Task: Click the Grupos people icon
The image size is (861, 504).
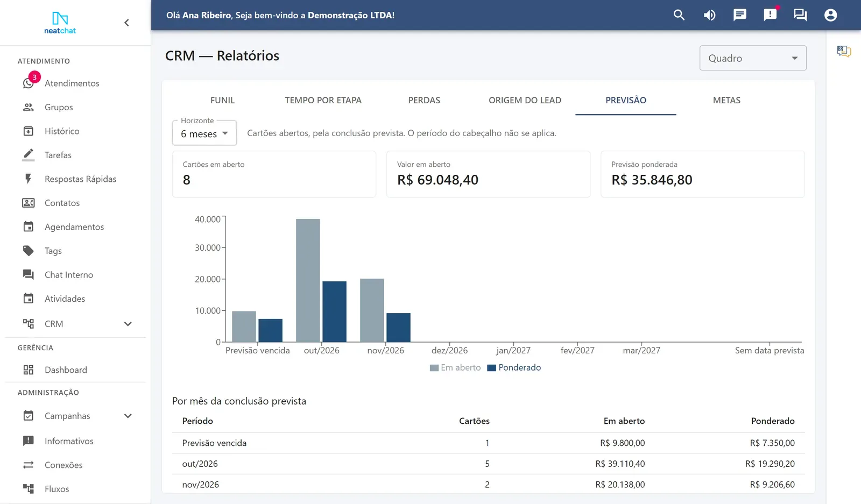Action: point(29,107)
